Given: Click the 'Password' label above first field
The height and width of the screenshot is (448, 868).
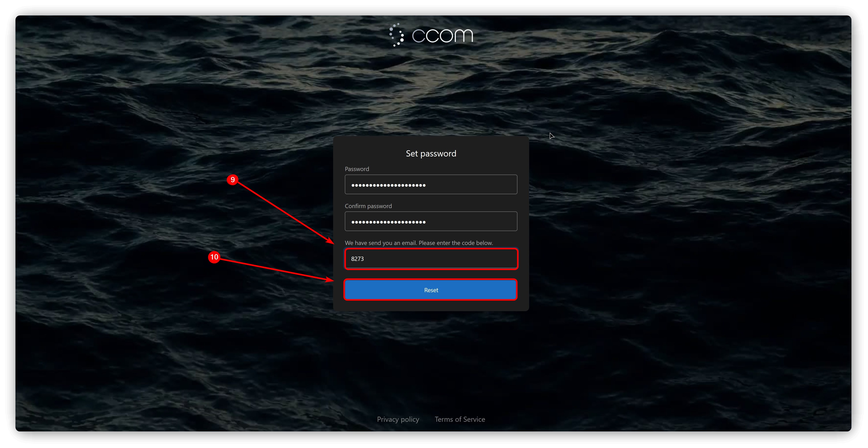Looking at the screenshot, I should [x=357, y=169].
